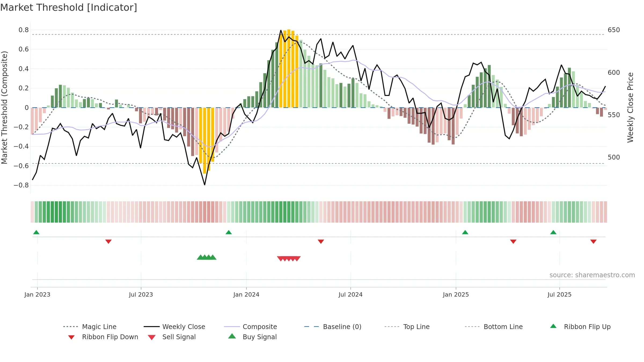
Task: Click the ribbon flip up marker after Jan 2025
Action: coord(465,232)
